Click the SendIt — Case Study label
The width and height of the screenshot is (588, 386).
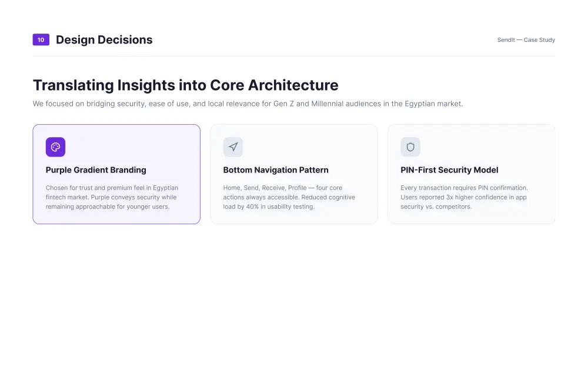526,40
